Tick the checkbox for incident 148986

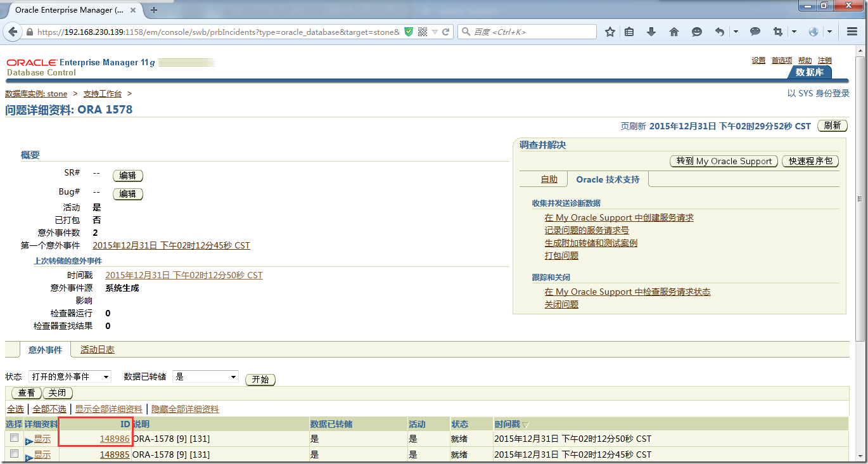14,438
